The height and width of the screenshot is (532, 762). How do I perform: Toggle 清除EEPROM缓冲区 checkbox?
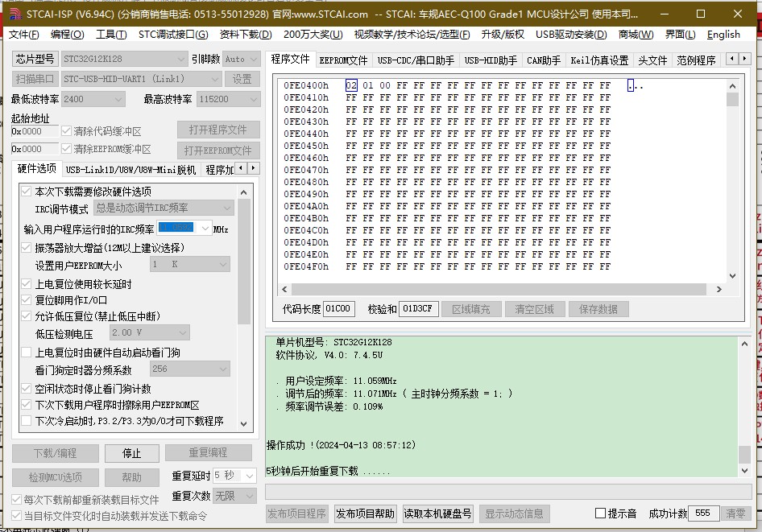click(66, 149)
